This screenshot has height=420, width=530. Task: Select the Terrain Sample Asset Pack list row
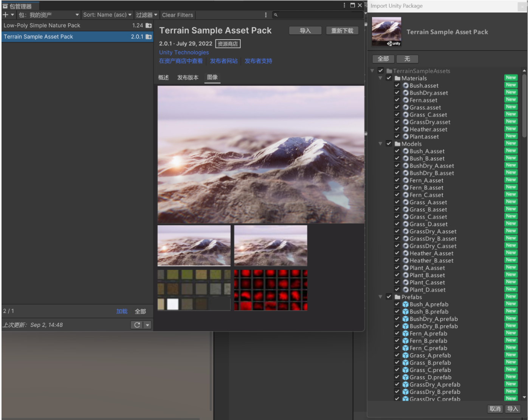coord(77,37)
